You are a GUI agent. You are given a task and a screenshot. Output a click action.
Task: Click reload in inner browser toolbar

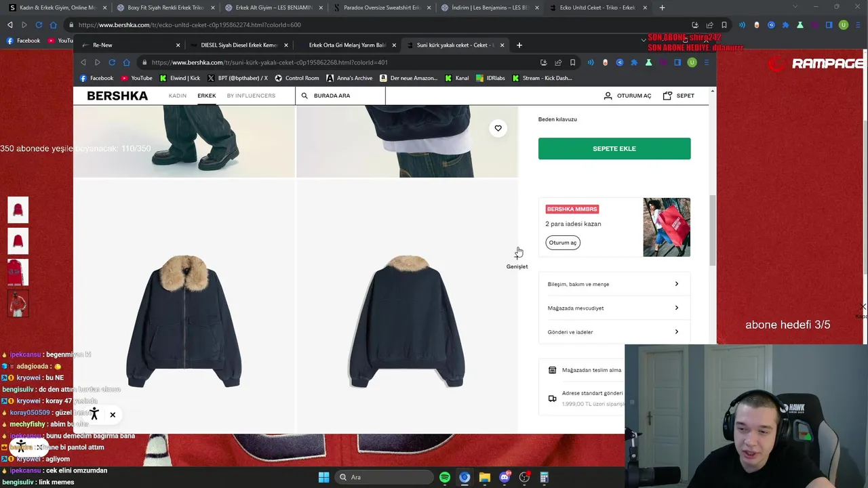[112, 62]
